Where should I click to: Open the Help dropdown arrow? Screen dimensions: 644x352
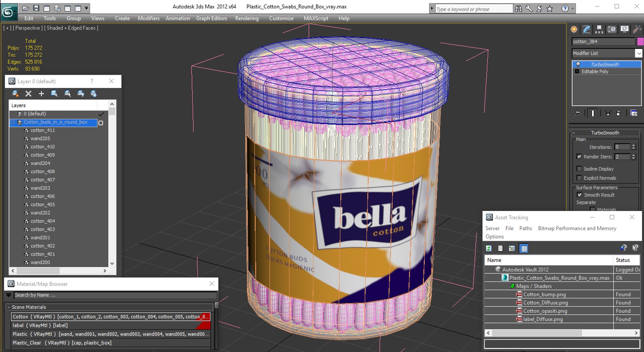click(x=572, y=9)
